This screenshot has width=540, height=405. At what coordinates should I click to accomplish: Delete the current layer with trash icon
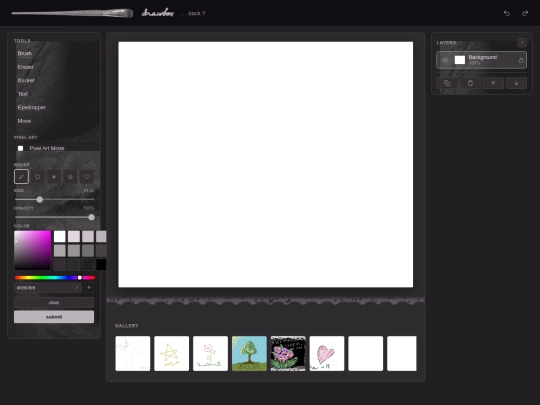click(470, 83)
